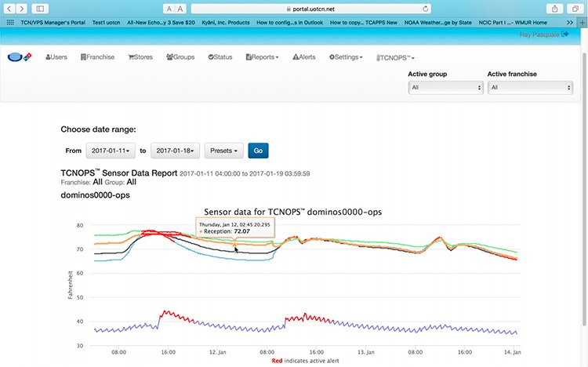This screenshot has width=588, height=367.
Task: Click the bookmarks grid icon
Action: (10, 23)
